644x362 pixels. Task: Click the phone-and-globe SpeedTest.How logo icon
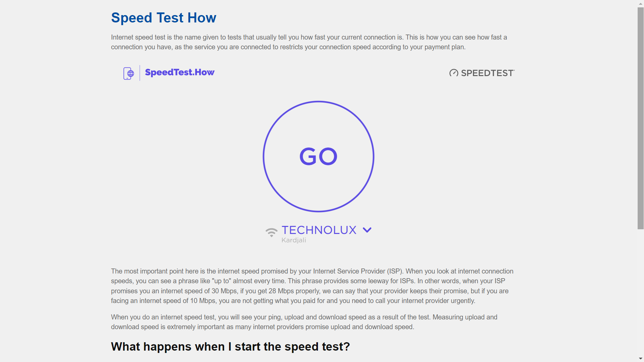128,73
